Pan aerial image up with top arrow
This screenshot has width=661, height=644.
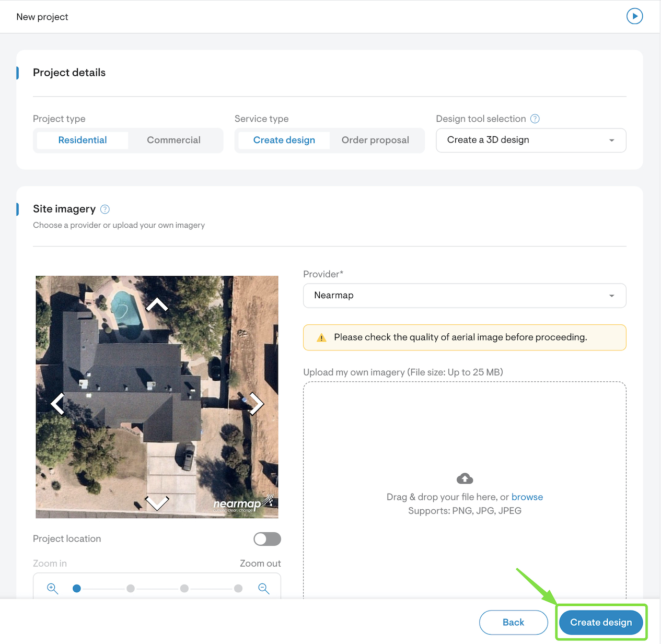click(x=157, y=305)
